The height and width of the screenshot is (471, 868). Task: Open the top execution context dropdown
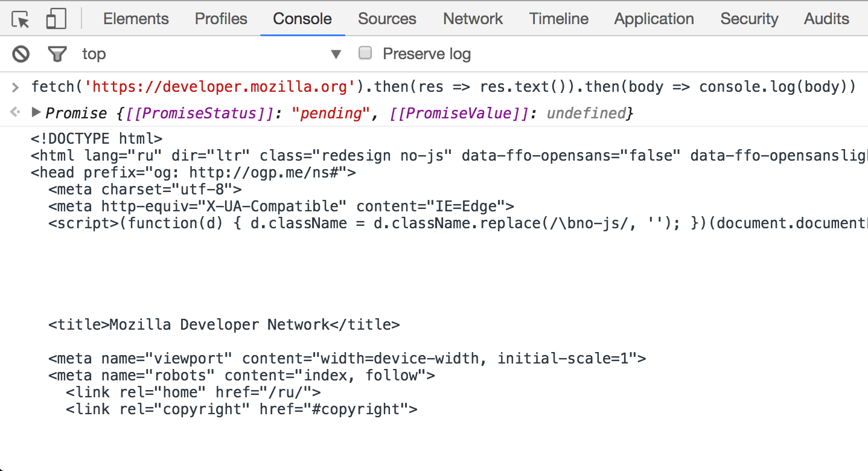336,54
